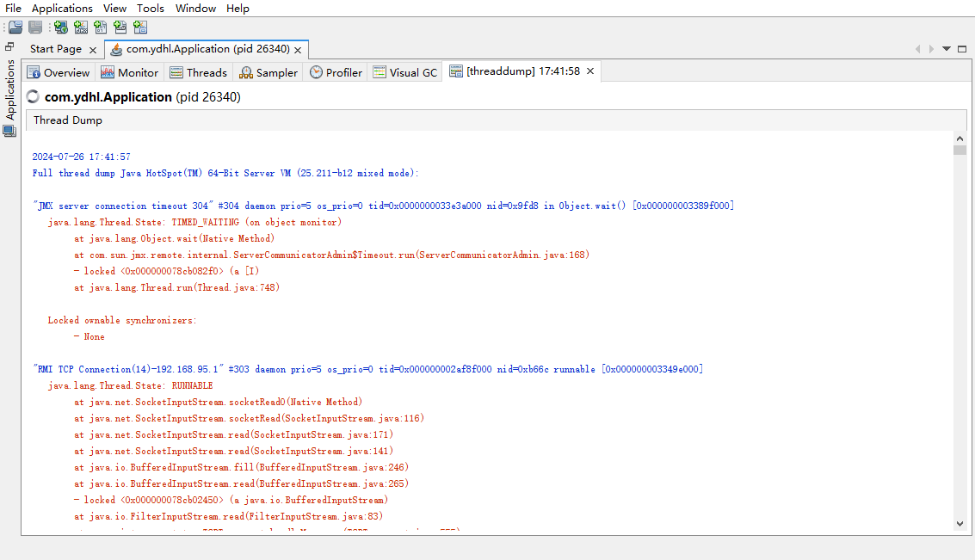
Task: Go to the Profiler tab
Action: (x=336, y=72)
